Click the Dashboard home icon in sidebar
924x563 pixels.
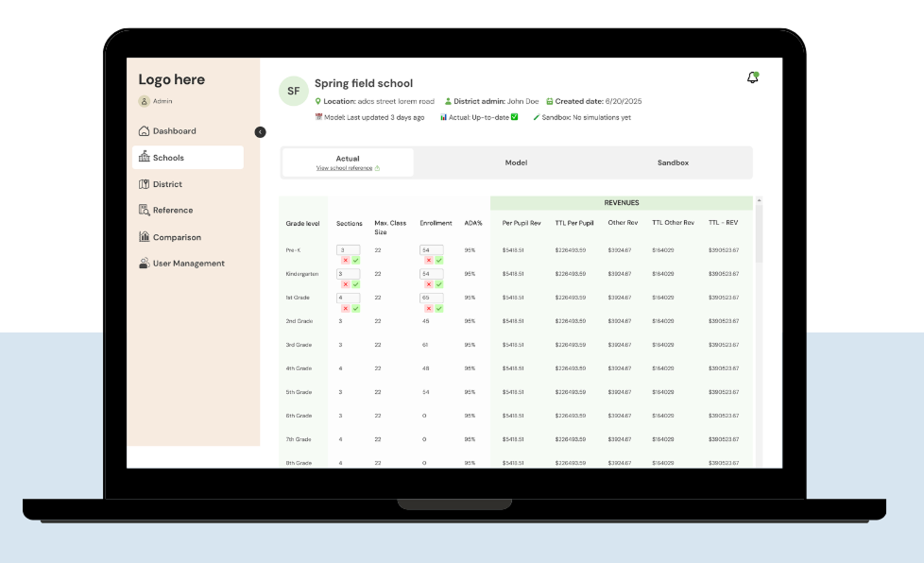[144, 131]
